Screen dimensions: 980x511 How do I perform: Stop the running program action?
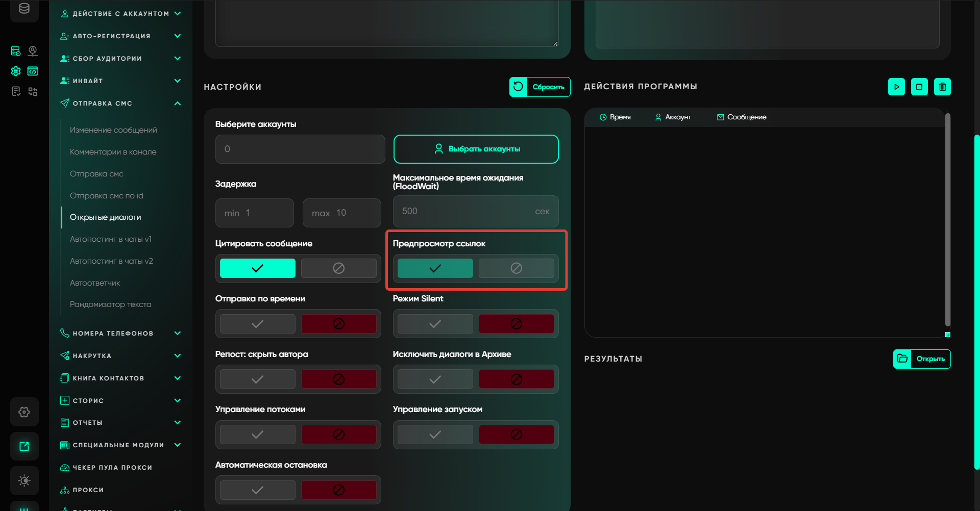pos(919,87)
